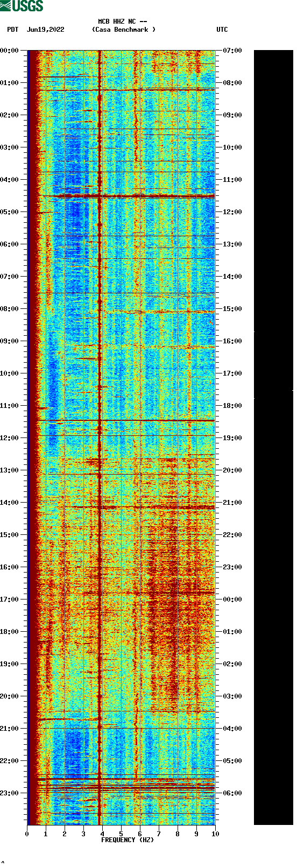Click the 0 Hz frequency tick label
Viewport: 297px width, 868px height.
click(x=27, y=834)
